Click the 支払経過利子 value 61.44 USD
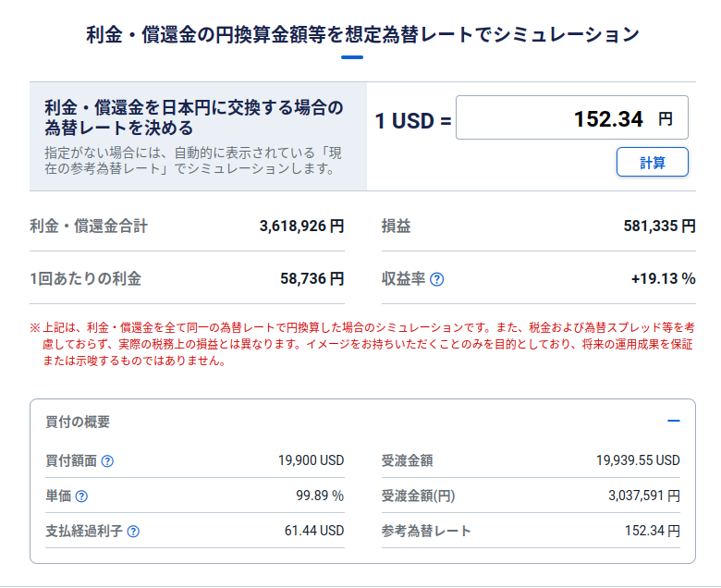721x588 pixels. pos(314,531)
